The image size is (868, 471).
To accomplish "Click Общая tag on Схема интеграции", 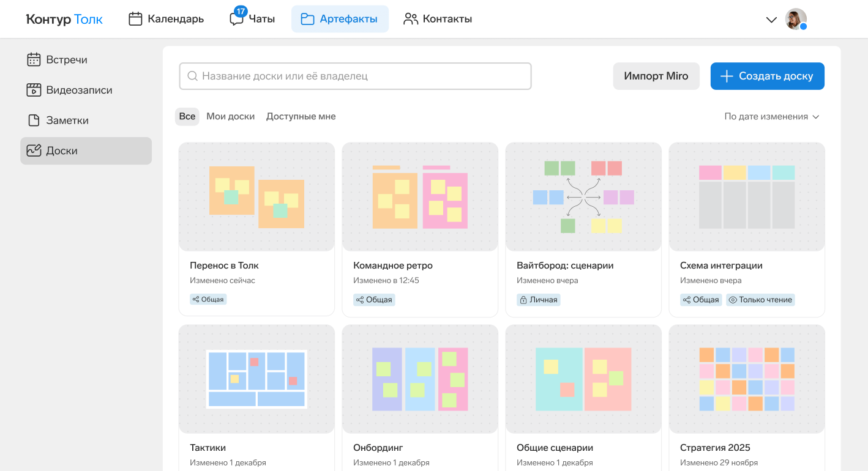I will click(701, 300).
